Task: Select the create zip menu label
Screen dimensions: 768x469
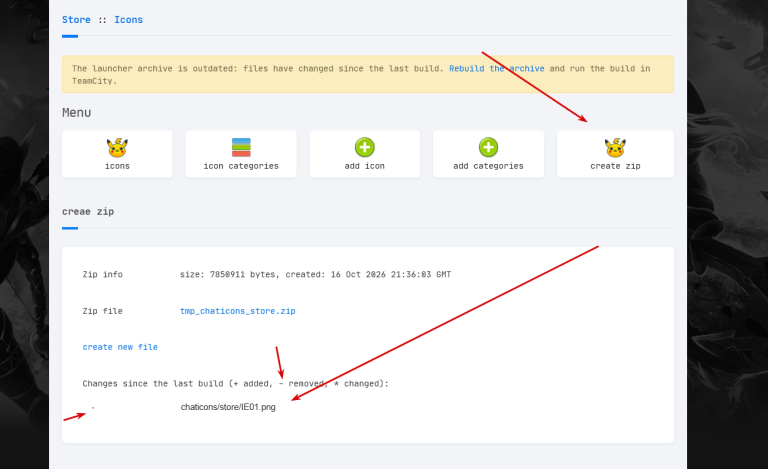Action: tap(615, 166)
